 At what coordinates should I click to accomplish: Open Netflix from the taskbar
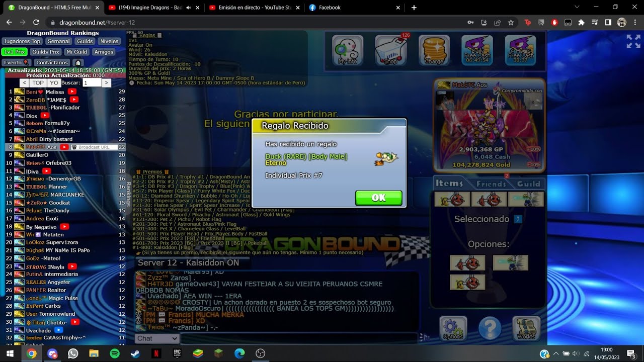[x=156, y=353]
